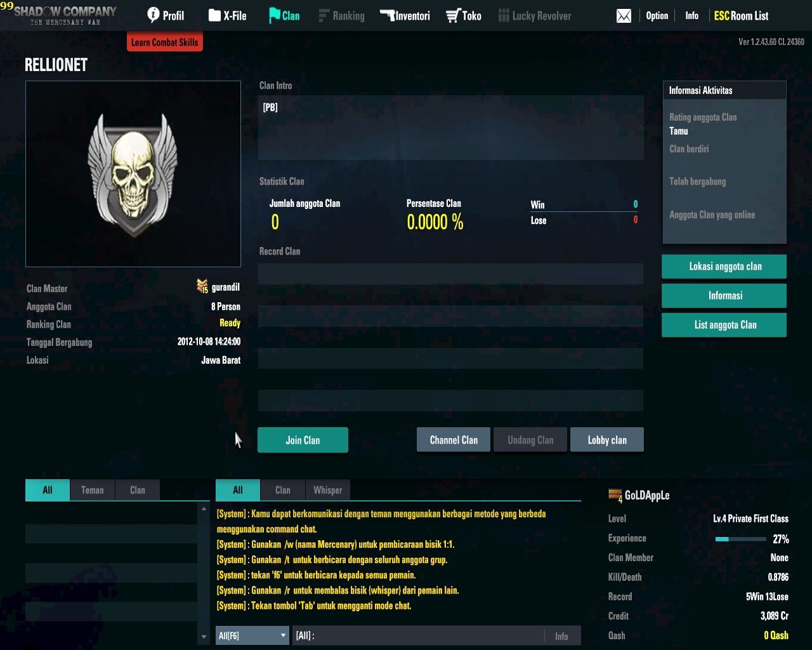The height and width of the screenshot is (650, 812).
Task: Click the Inventori gun icon
Action: (x=387, y=15)
